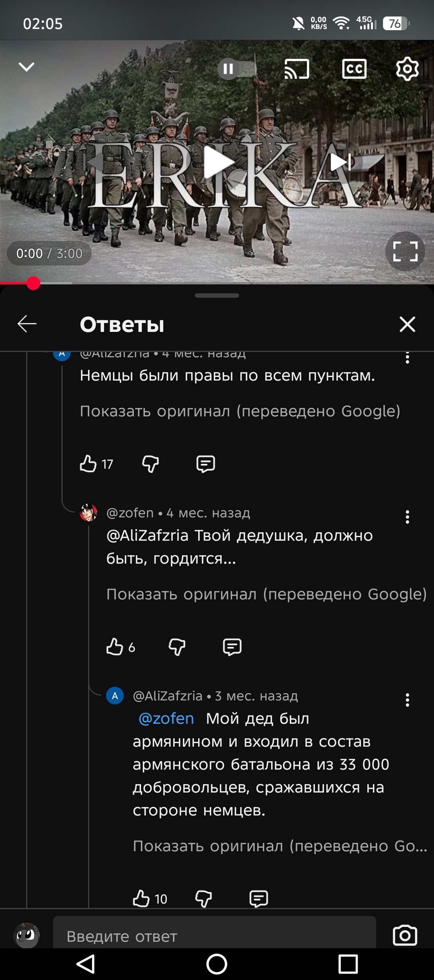Skip to next video
The height and width of the screenshot is (980, 434).
coord(341,162)
